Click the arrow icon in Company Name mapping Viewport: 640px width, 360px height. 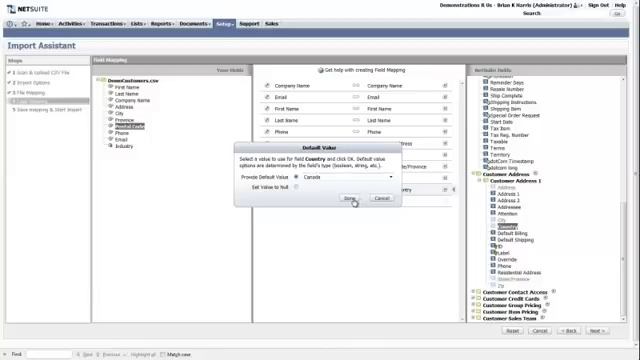pos(356,86)
